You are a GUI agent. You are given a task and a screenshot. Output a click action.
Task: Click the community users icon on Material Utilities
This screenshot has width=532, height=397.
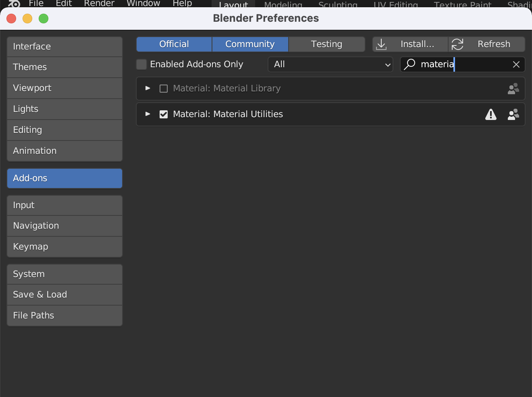[x=513, y=114]
